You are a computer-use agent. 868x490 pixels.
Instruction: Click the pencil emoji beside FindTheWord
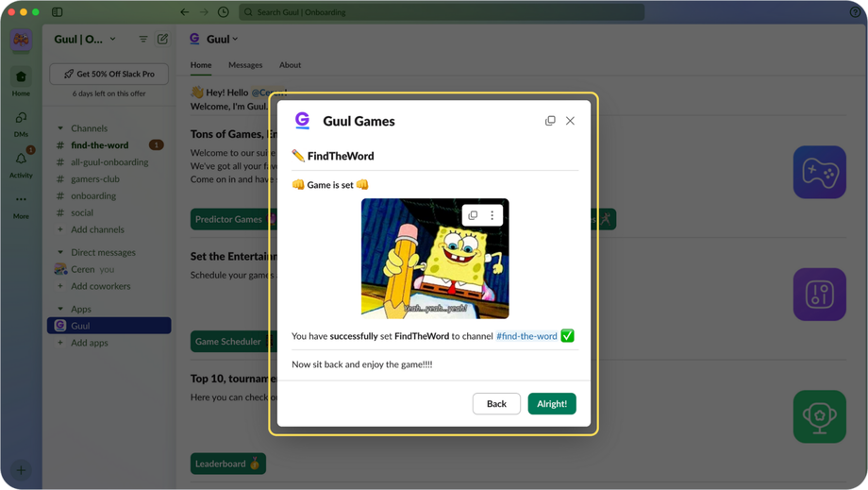(298, 156)
